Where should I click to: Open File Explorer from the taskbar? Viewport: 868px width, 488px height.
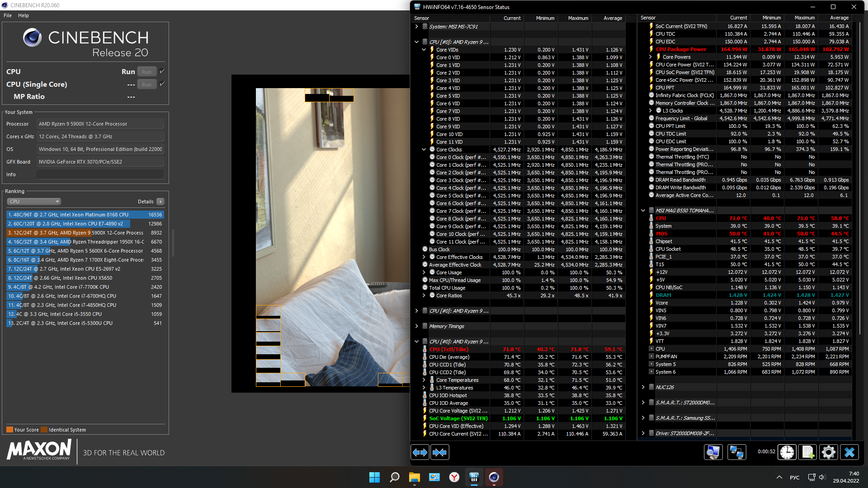[414, 477]
